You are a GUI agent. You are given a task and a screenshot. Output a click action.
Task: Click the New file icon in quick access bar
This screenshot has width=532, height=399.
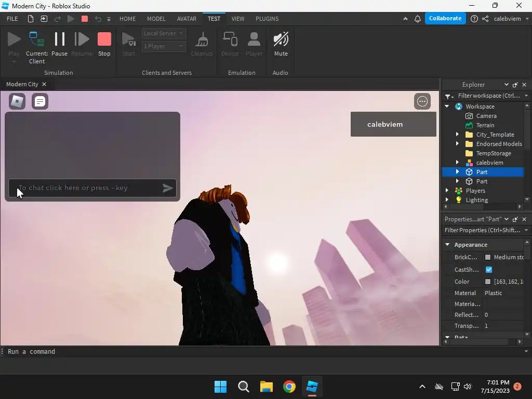pos(31,19)
